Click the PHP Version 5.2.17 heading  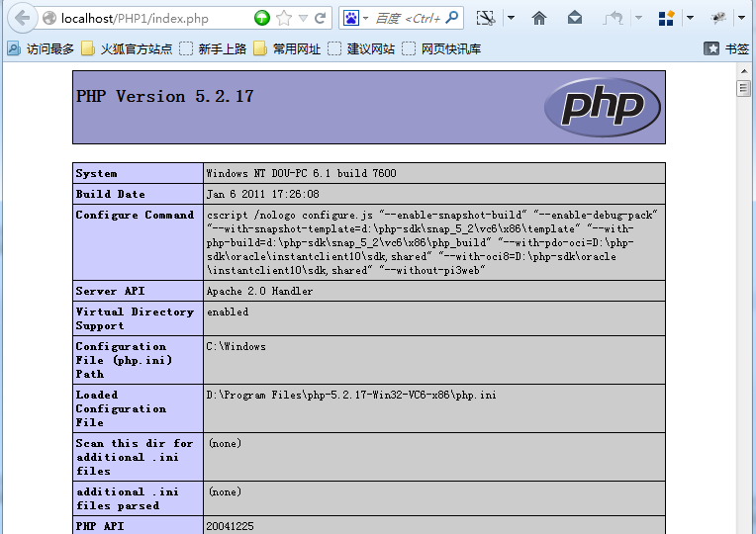165,96
